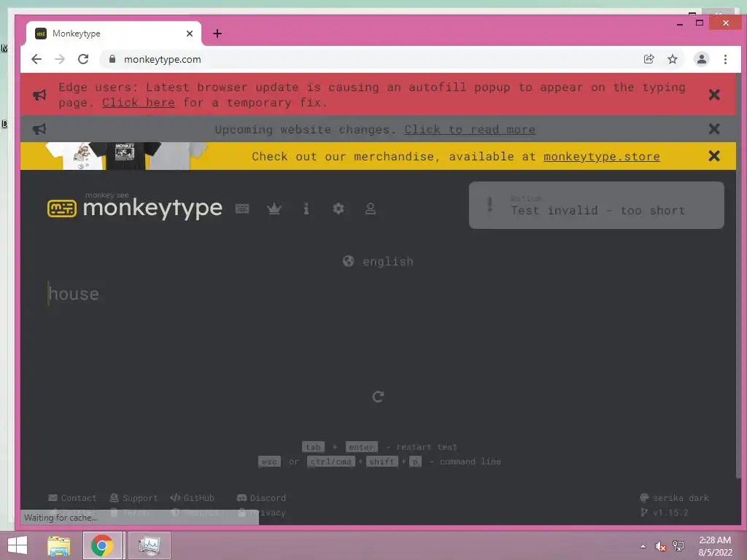
Task: Click the address bar showing monkeytype.com
Action: [x=371, y=59]
